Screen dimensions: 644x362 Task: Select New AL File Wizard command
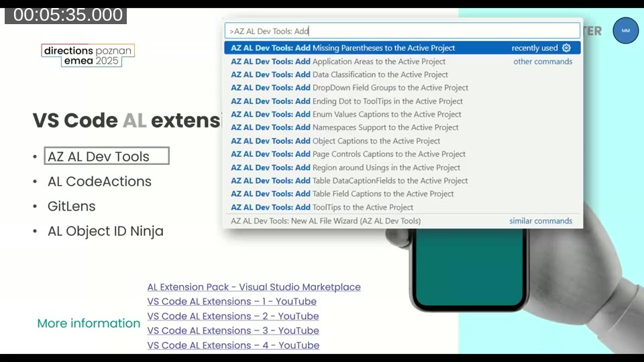pos(402,221)
